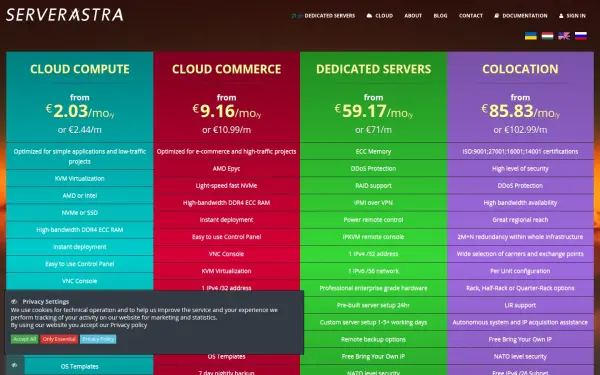Choose the Only Essential cookies button
600x375 pixels.
coord(59,339)
